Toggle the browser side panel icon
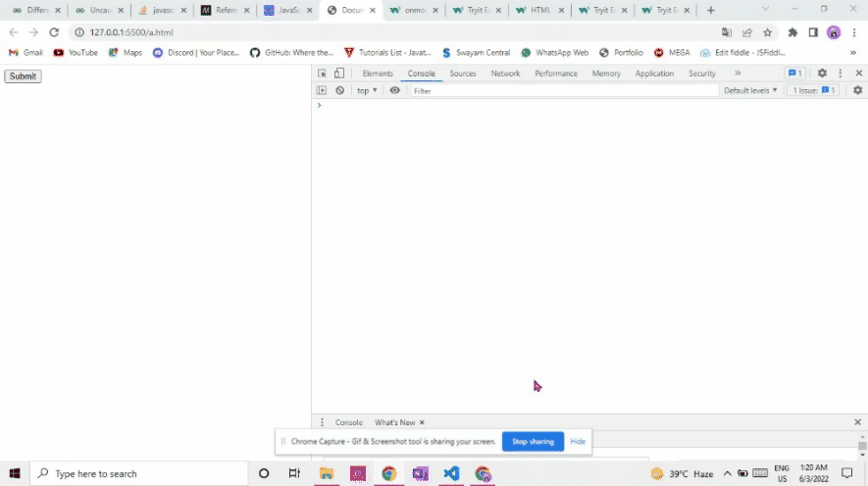 pyautogui.click(x=813, y=32)
